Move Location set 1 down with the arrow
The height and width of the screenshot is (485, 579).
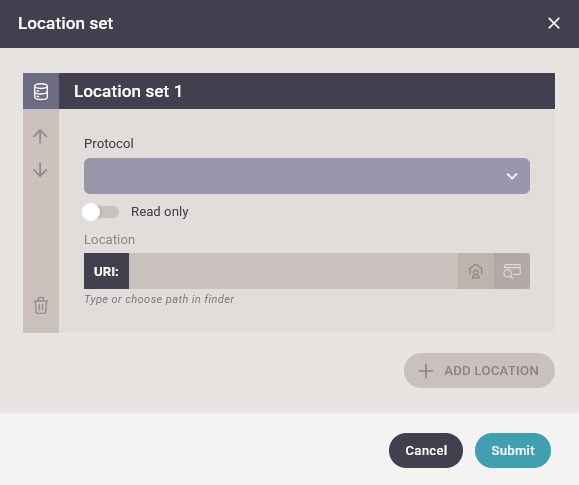tap(40, 170)
